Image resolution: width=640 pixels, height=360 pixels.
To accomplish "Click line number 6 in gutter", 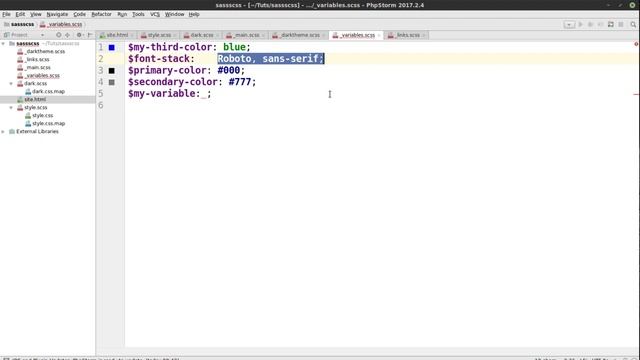I will pyautogui.click(x=101, y=105).
